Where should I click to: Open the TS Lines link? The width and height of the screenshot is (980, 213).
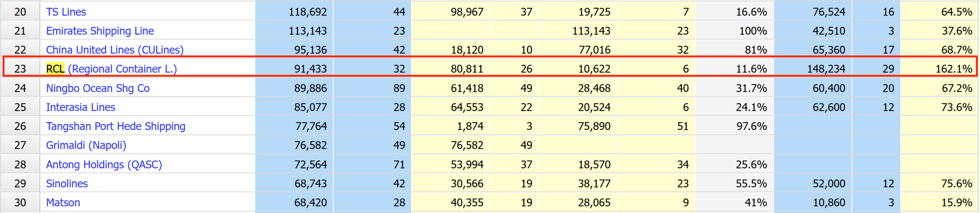66,12
